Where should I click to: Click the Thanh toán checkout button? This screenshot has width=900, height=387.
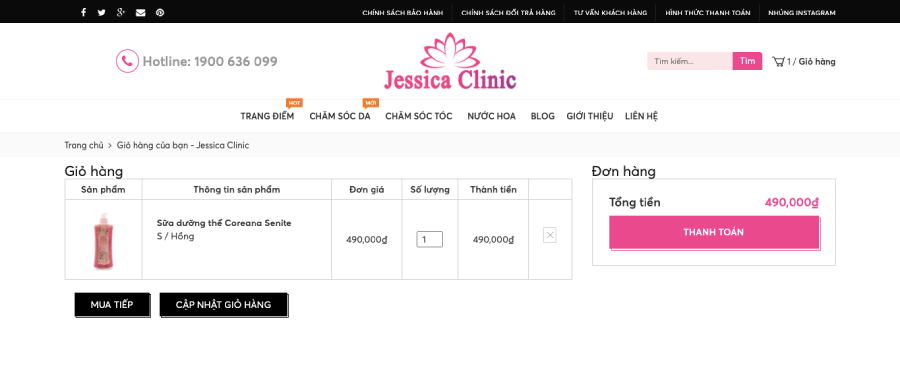[x=713, y=232]
